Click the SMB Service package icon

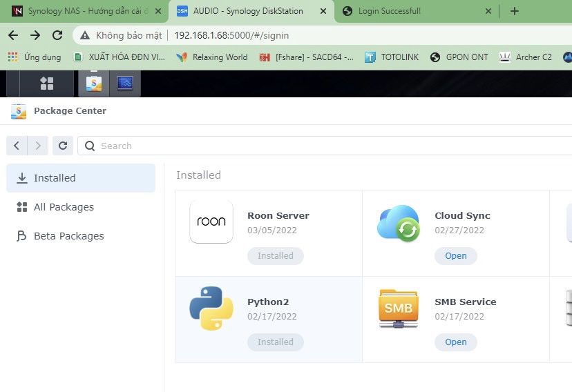(x=399, y=308)
